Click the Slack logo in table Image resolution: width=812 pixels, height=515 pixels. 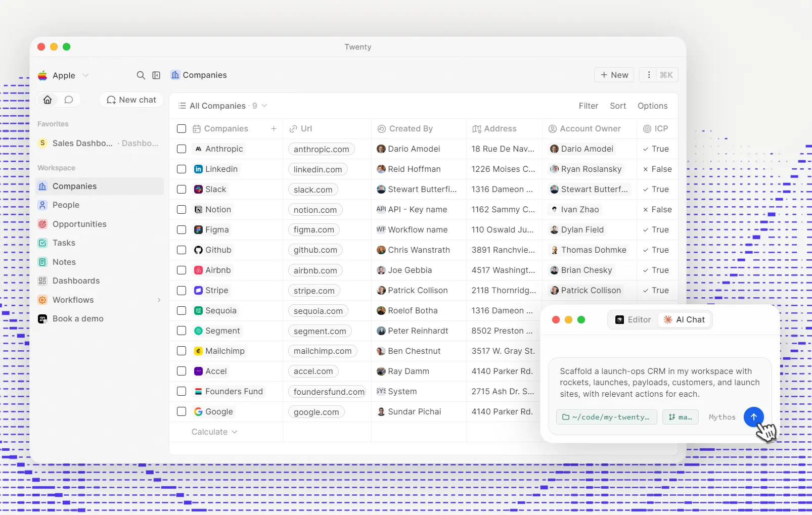pos(198,190)
